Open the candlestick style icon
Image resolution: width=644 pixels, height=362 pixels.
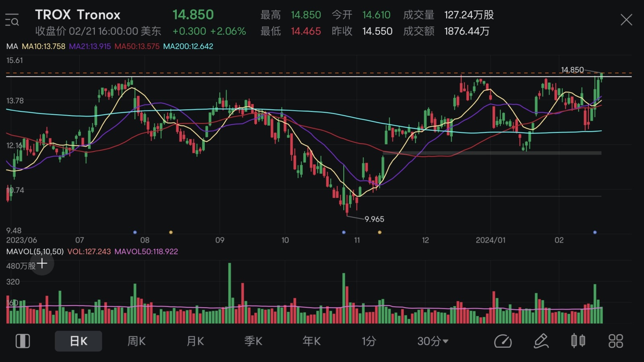(x=578, y=341)
